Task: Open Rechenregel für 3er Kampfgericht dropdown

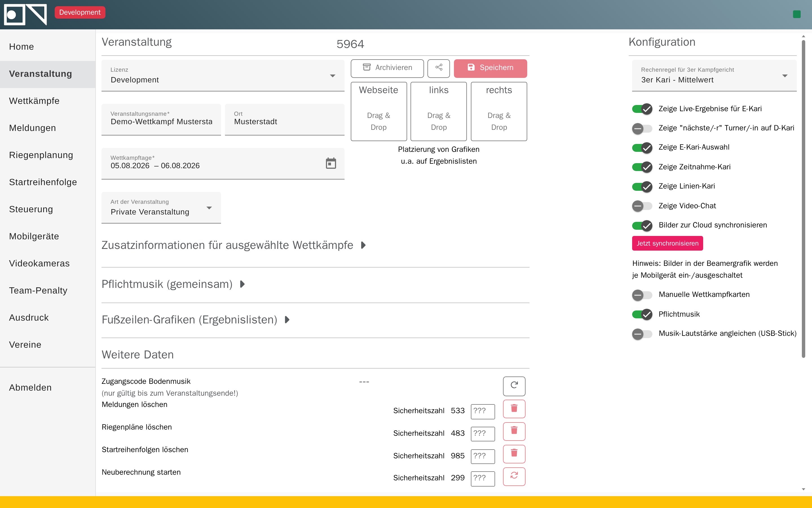Action: point(714,76)
